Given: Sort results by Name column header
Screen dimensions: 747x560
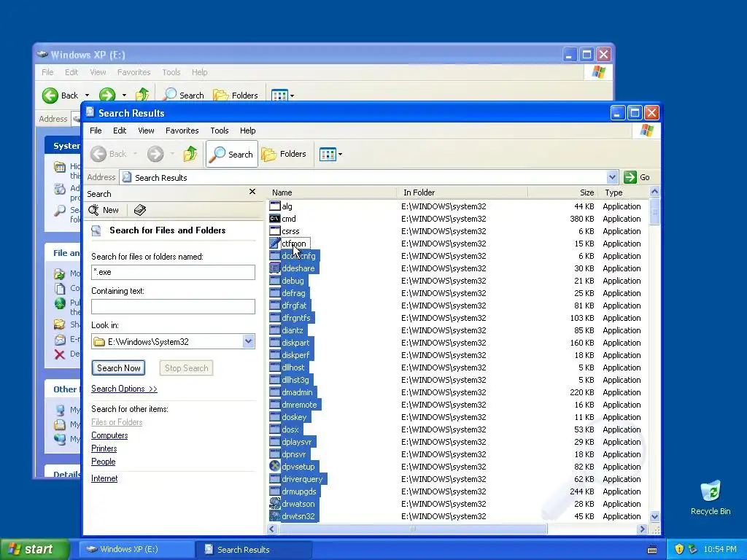Looking at the screenshot, I should (332, 192).
